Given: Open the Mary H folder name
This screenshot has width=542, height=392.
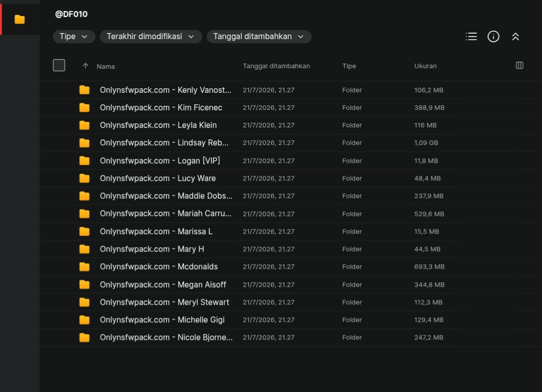Looking at the screenshot, I should [152, 249].
